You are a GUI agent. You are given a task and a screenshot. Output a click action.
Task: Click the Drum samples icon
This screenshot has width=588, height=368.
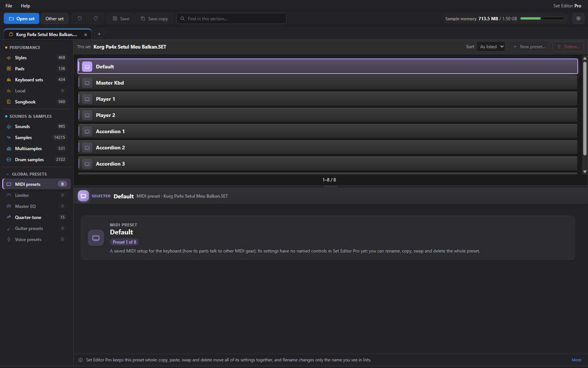[9, 160]
